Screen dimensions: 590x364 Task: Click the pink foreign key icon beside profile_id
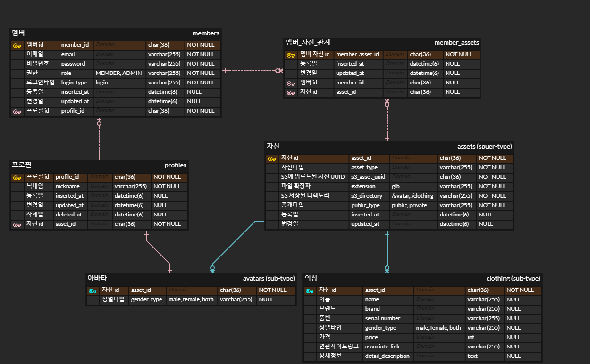17,111
